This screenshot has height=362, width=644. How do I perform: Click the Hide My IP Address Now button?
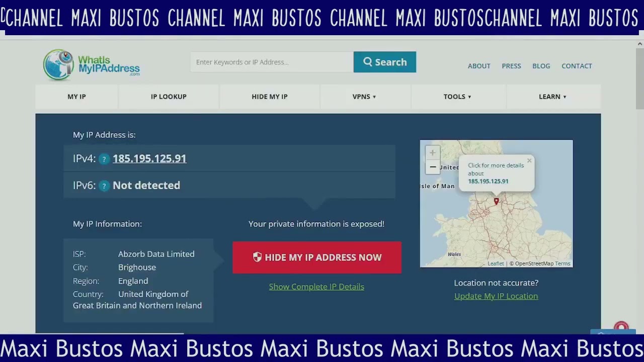(x=317, y=257)
